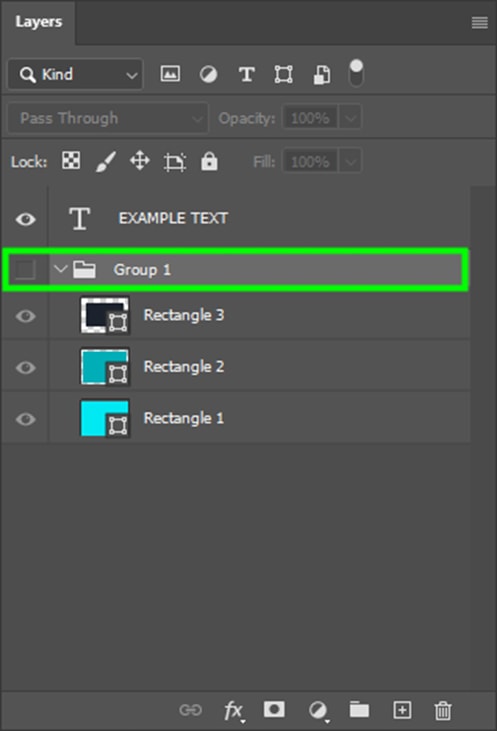497x731 pixels.
Task: Filter for smart objects icon
Action: 322,75
